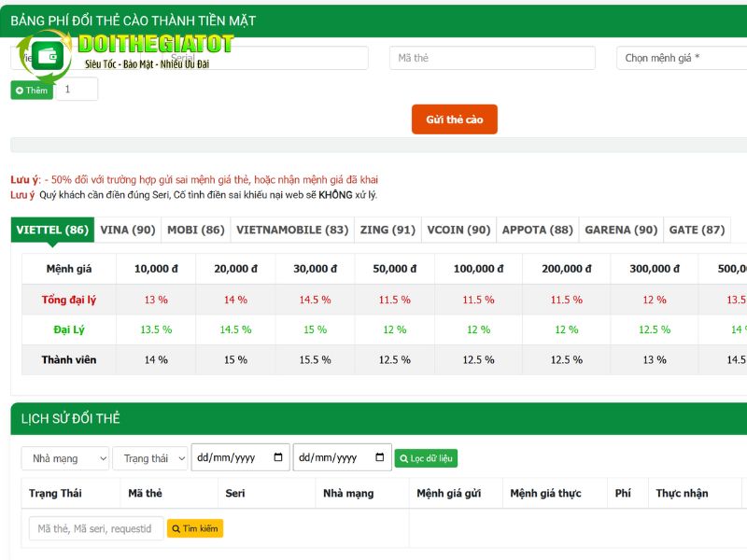Open calendar picker on second date field

click(x=380, y=457)
